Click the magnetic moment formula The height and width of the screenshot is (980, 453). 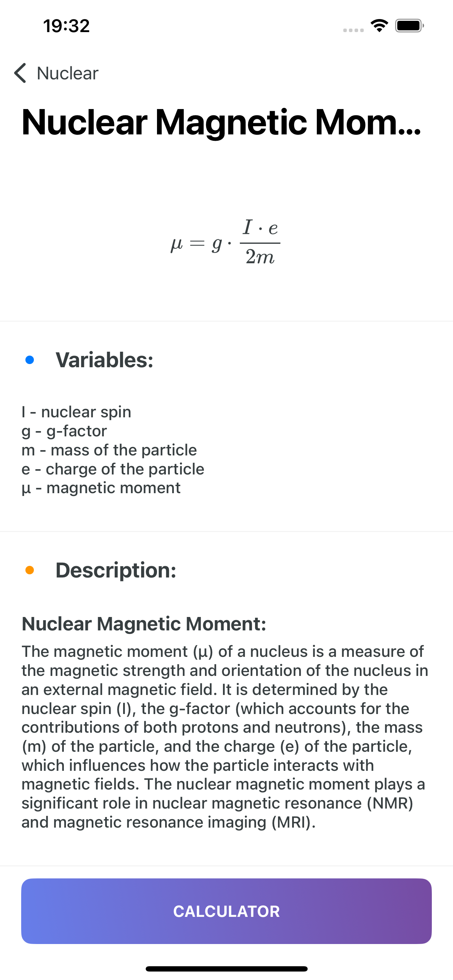226,242
